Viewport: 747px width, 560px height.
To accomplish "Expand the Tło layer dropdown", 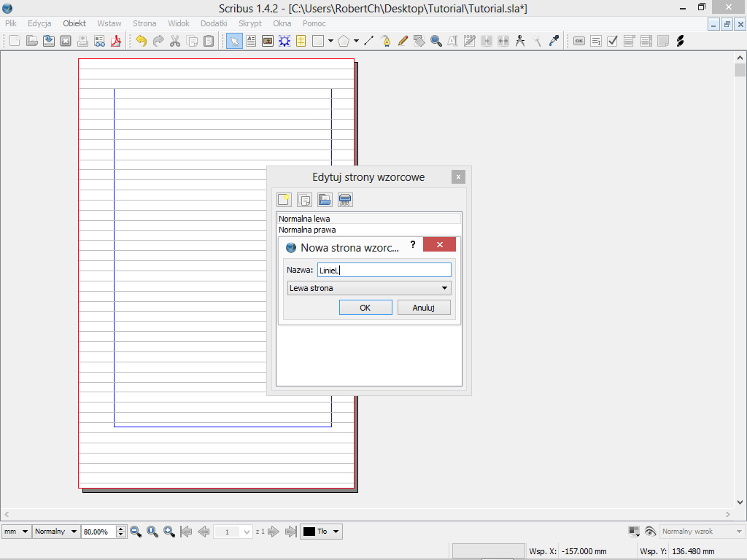I will 322,532.
